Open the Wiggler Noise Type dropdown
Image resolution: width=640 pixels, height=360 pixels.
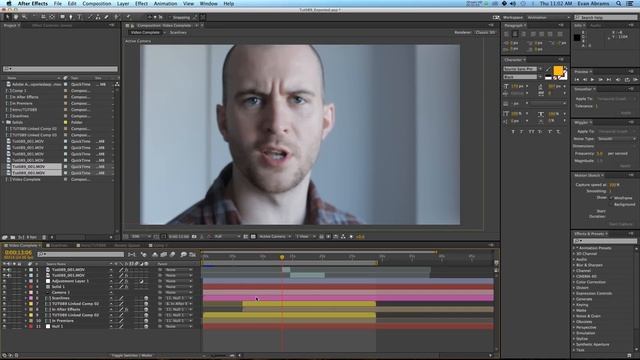(x=617, y=139)
